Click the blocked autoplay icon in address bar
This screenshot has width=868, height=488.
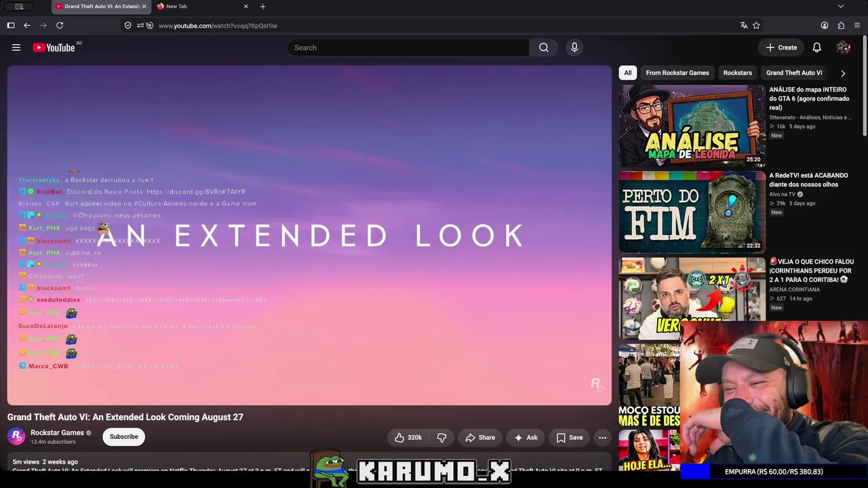[x=149, y=26]
